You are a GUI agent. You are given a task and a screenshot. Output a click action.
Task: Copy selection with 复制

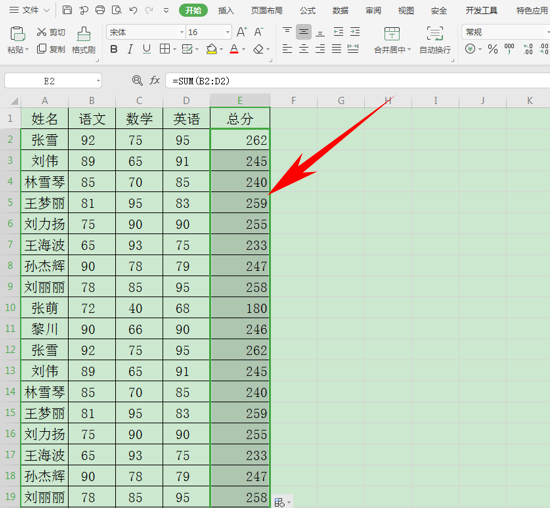pyautogui.click(x=51, y=49)
